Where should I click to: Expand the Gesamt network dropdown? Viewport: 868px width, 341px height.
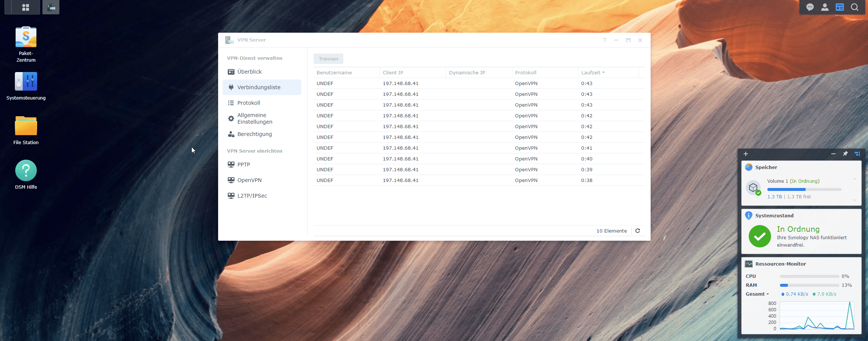pyautogui.click(x=757, y=294)
